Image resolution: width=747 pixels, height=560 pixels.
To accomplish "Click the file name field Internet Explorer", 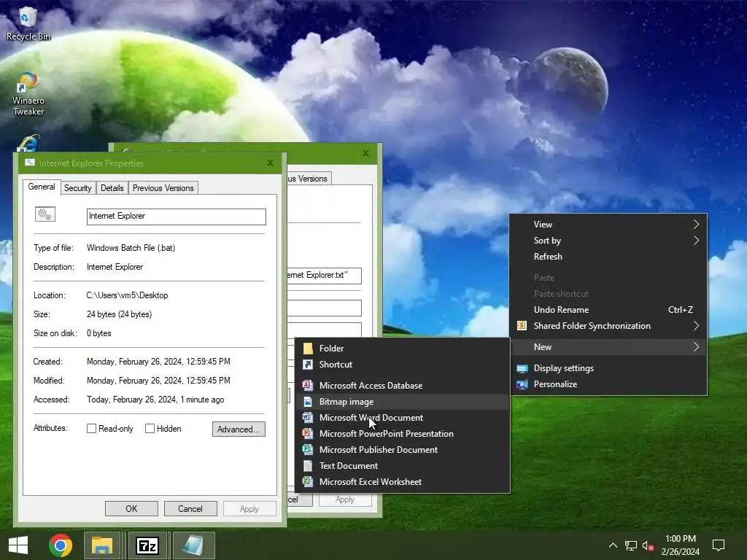I will (177, 216).
